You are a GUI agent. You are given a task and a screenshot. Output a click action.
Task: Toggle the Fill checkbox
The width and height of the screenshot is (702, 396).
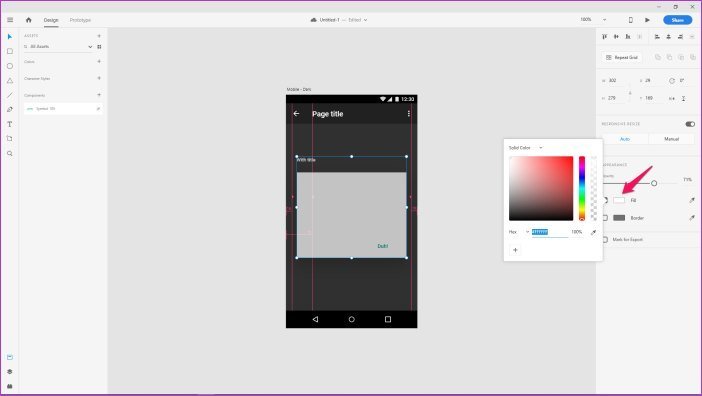pos(605,200)
